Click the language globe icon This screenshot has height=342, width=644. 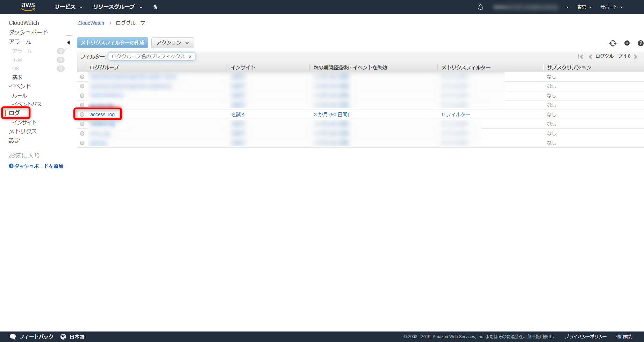click(63, 337)
